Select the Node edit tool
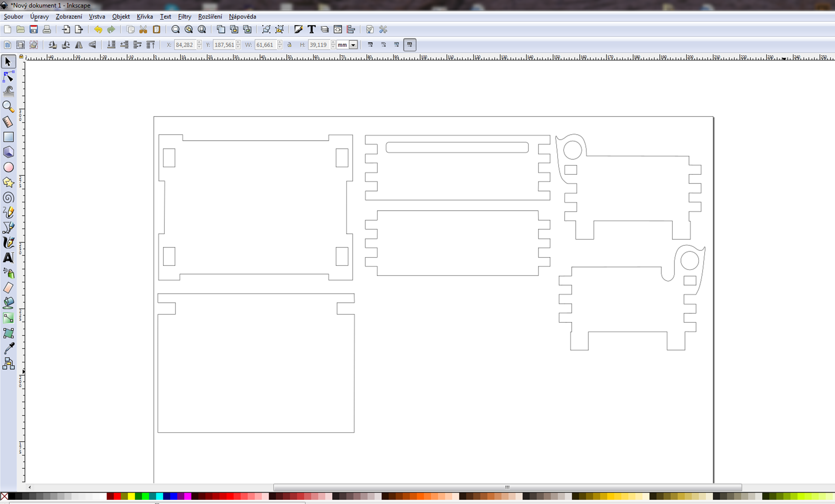 click(x=8, y=77)
